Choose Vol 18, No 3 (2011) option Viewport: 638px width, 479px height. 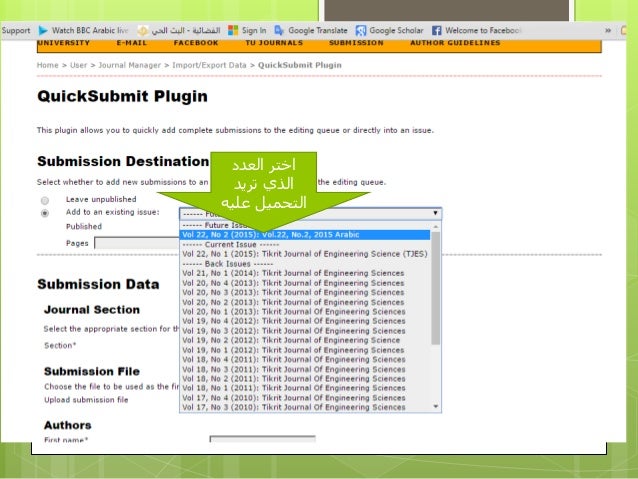click(x=305, y=369)
